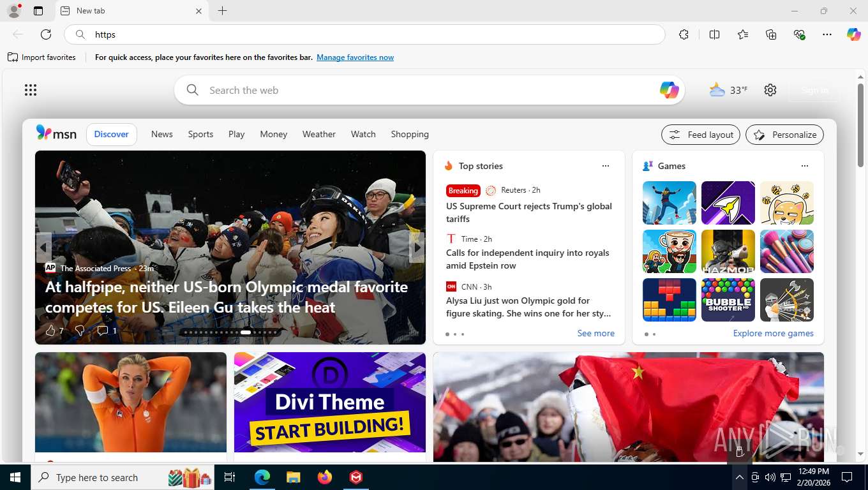Viewport: 868px width, 490px height.
Task: Open Supreme Court rejects tariffs story
Action: click(x=529, y=212)
